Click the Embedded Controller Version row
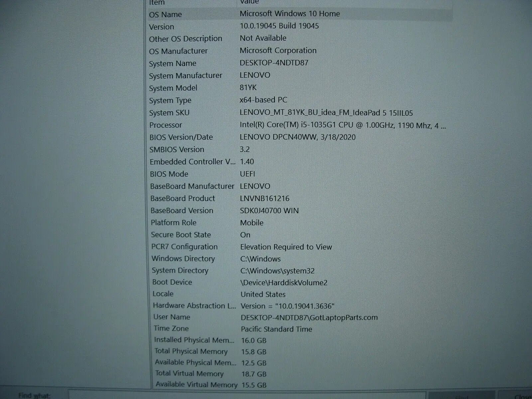The width and height of the screenshot is (532, 399). (299, 162)
